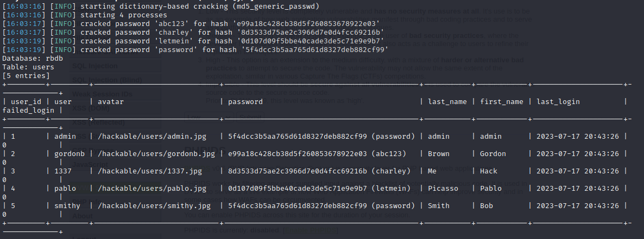This screenshot has height=239, width=644.
Task: Click the Submit security level button
Action: point(250,117)
